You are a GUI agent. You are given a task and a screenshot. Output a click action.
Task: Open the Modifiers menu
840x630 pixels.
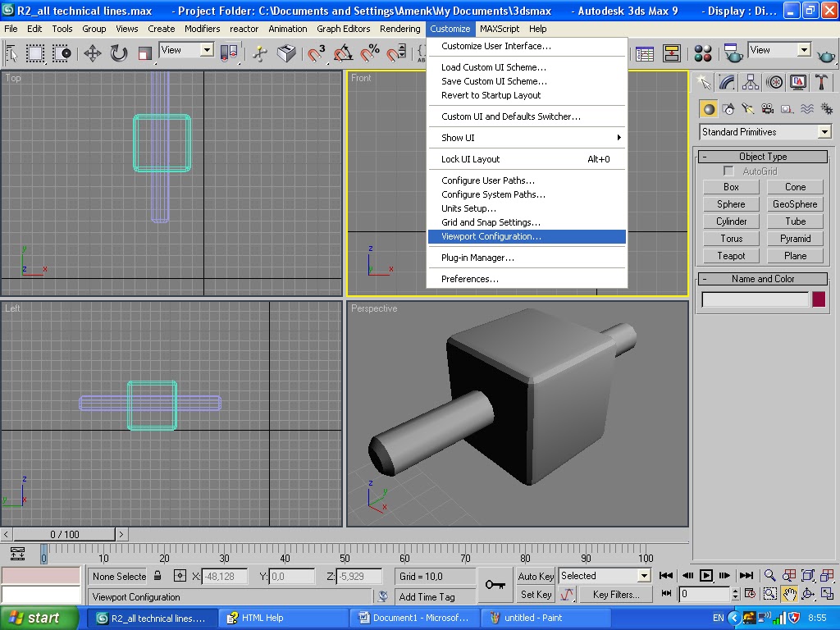tap(202, 29)
